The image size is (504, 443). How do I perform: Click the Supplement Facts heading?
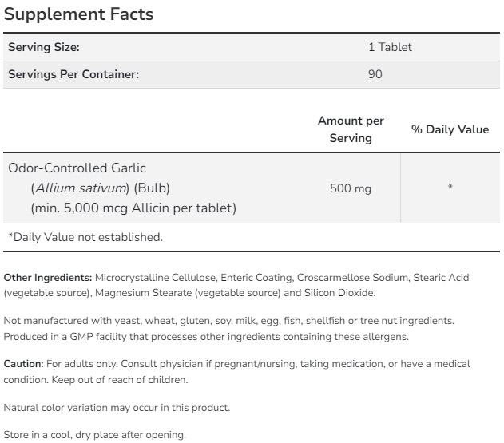coord(78,14)
